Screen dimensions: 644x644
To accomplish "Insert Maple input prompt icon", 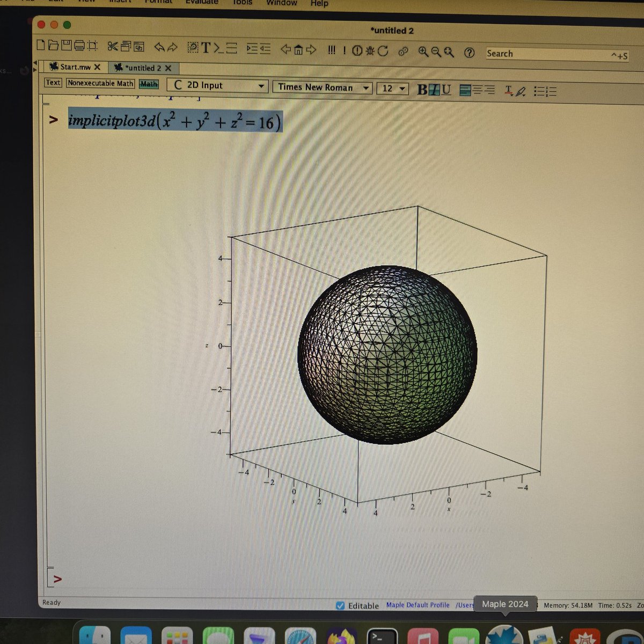I will [x=218, y=48].
